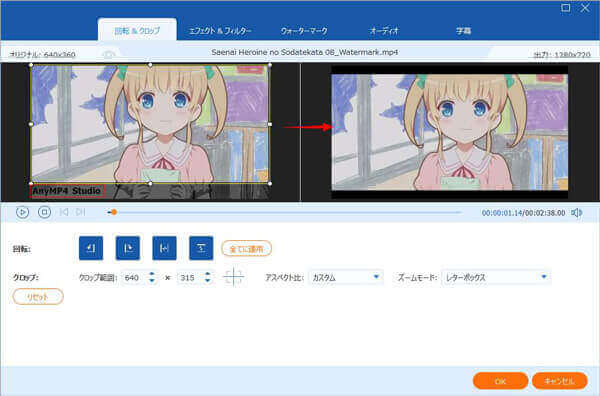This screenshot has height=396, width=600.
Task: Stop the video playback
Action: pos(44,212)
